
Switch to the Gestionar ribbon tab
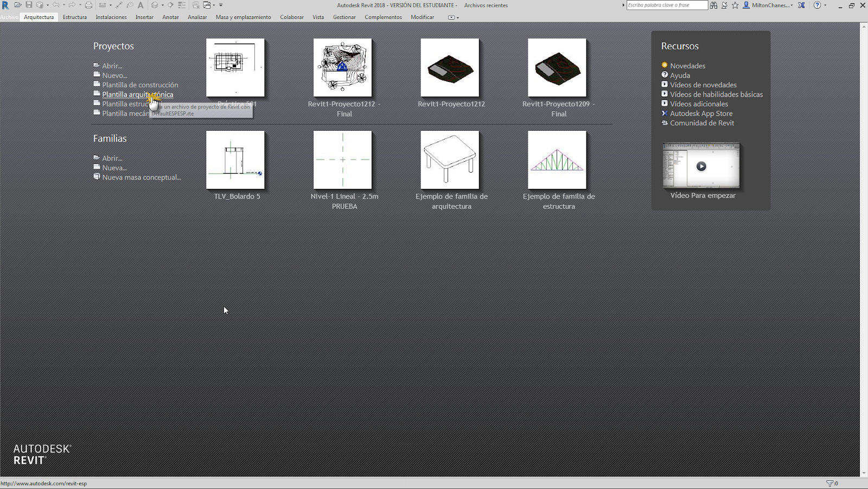click(x=344, y=17)
